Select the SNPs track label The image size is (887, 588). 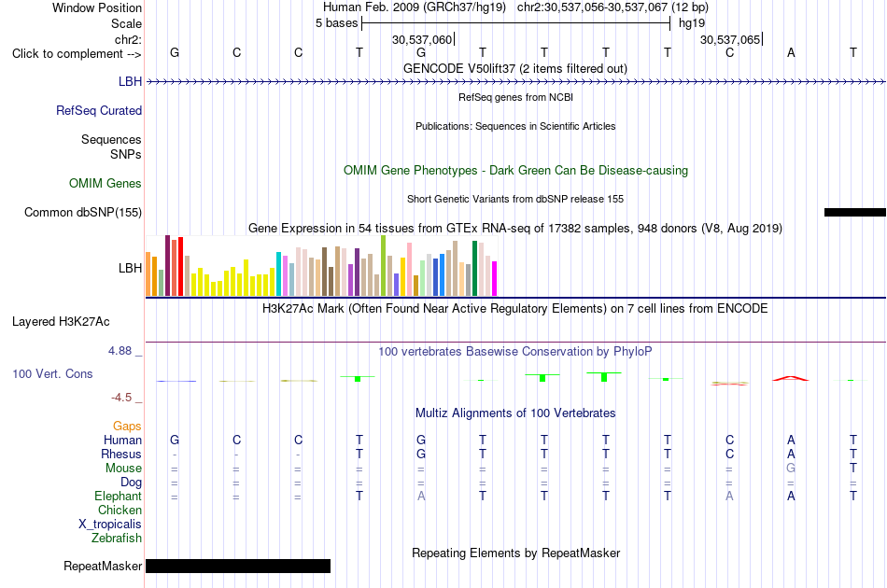click(x=126, y=154)
